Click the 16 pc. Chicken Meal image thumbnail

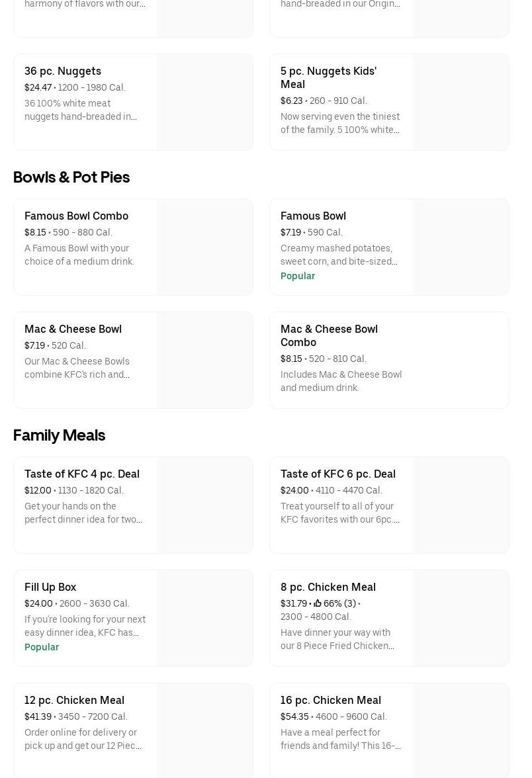coord(461,731)
